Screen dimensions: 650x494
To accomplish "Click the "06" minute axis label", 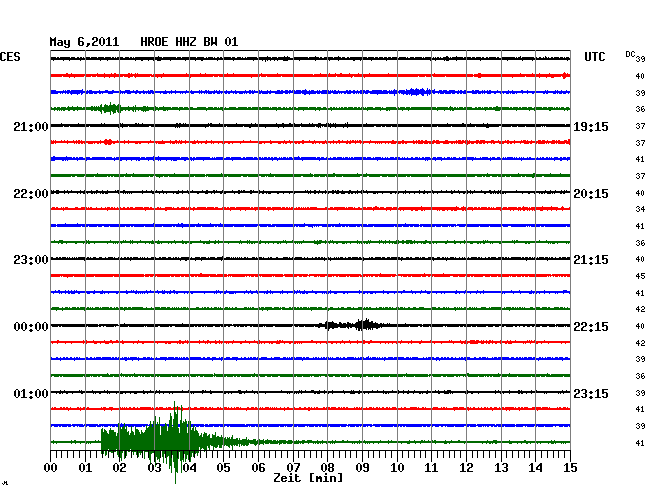I will point(258,468).
